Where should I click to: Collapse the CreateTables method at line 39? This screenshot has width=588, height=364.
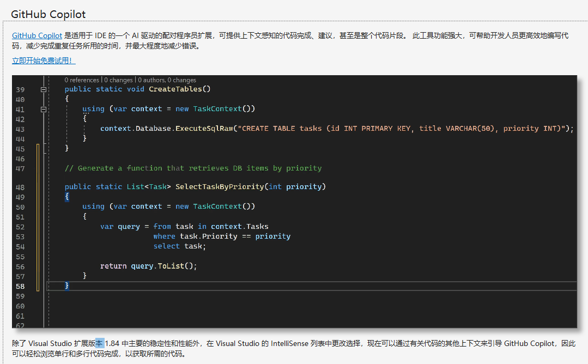(x=44, y=89)
